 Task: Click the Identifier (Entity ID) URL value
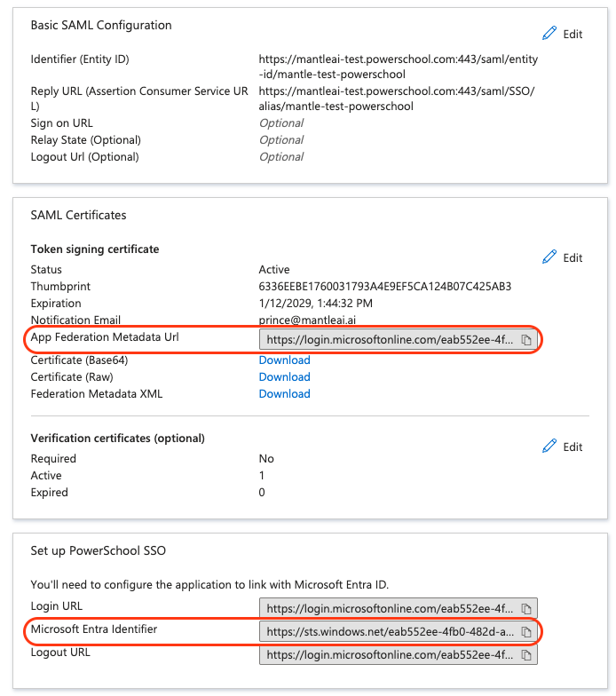pos(398,67)
